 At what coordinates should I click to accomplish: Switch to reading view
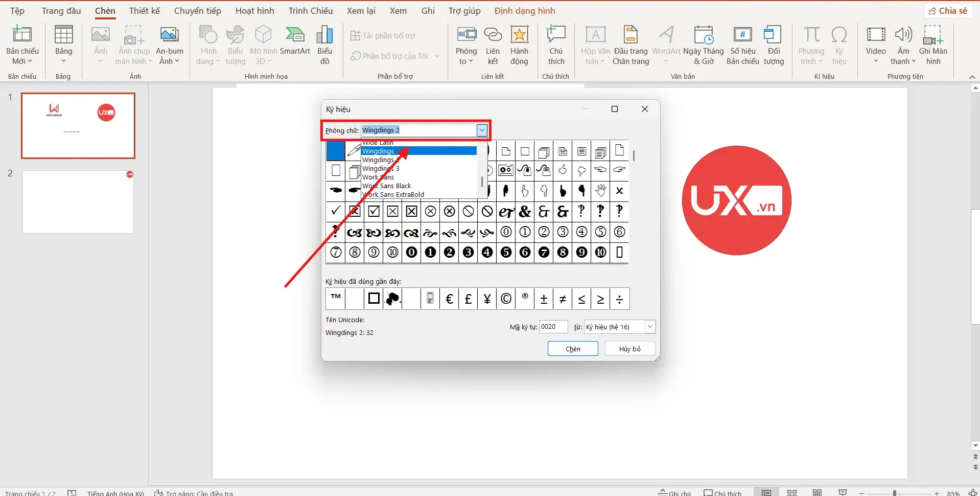point(818,493)
